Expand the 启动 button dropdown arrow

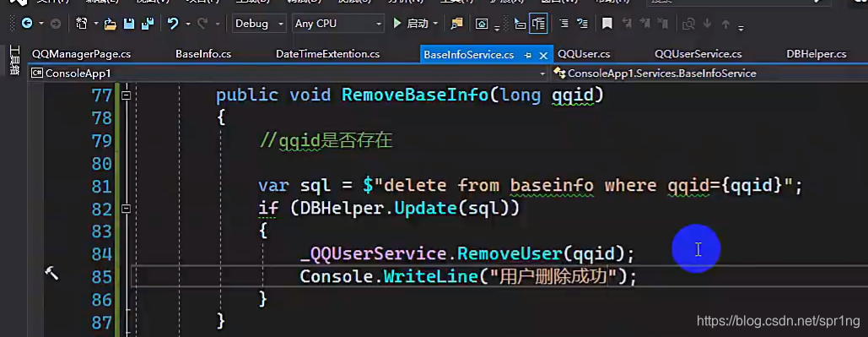[x=435, y=24]
